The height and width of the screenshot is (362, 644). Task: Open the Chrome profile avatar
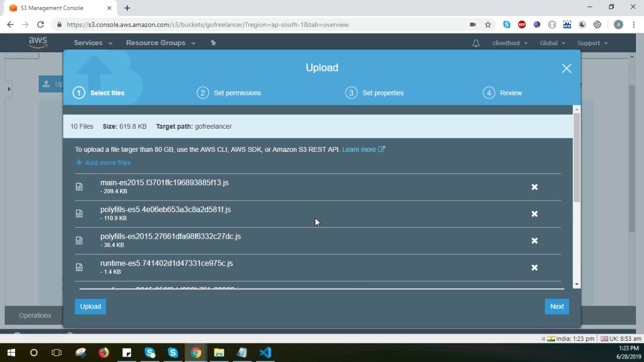click(x=618, y=25)
